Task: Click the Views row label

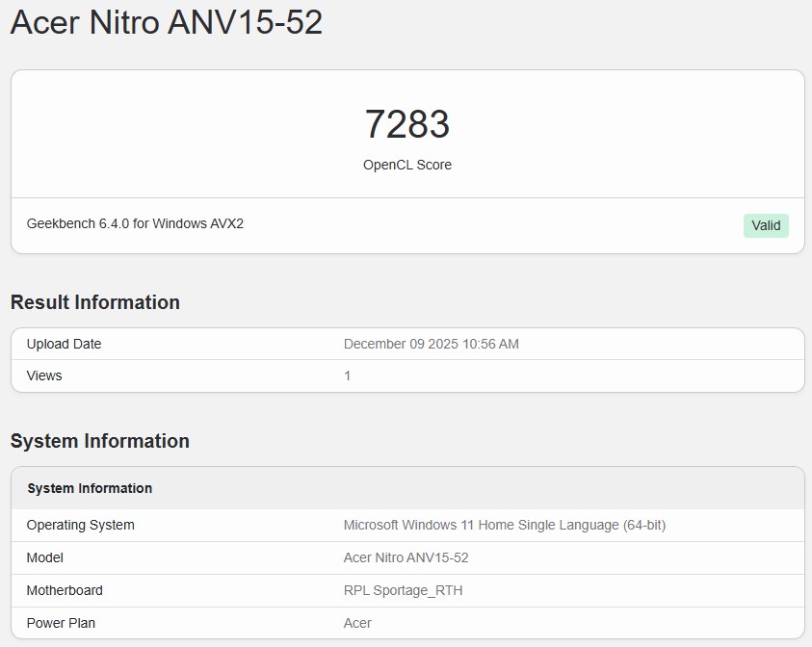Action: (x=44, y=375)
